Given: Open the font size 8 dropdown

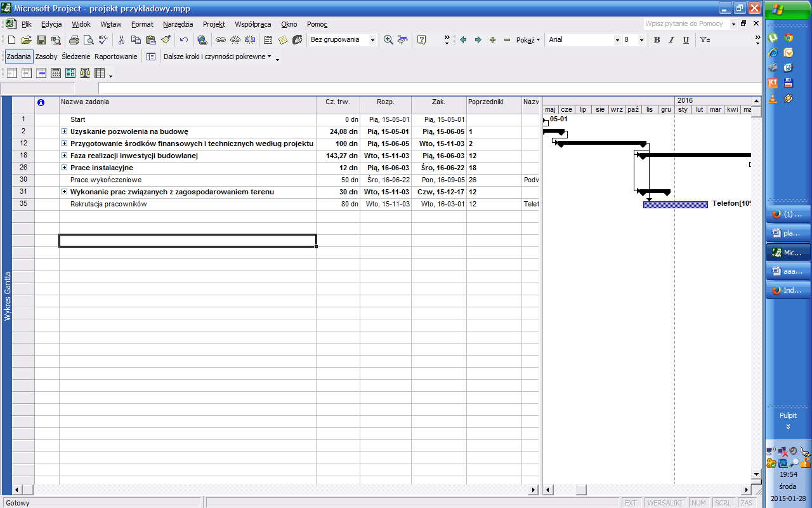Looking at the screenshot, I should pyautogui.click(x=641, y=40).
